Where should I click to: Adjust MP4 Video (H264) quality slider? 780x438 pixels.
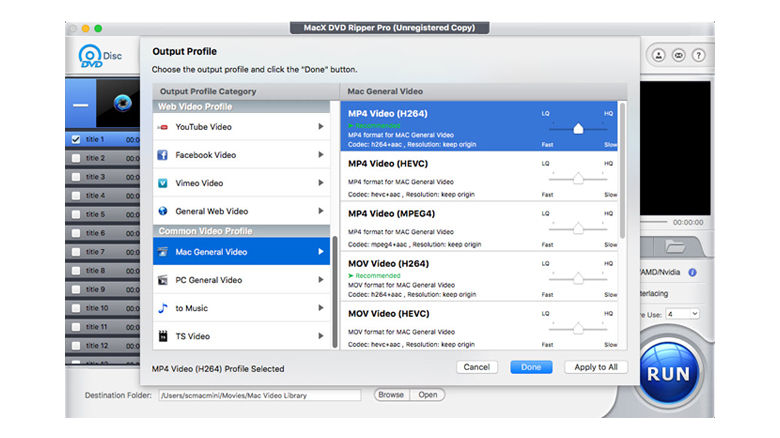pyautogui.click(x=578, y=129)
